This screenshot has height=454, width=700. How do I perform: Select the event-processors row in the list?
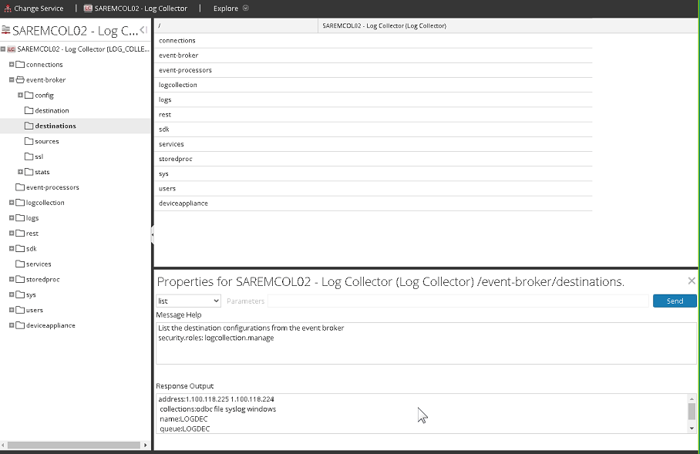pos(373,70)
